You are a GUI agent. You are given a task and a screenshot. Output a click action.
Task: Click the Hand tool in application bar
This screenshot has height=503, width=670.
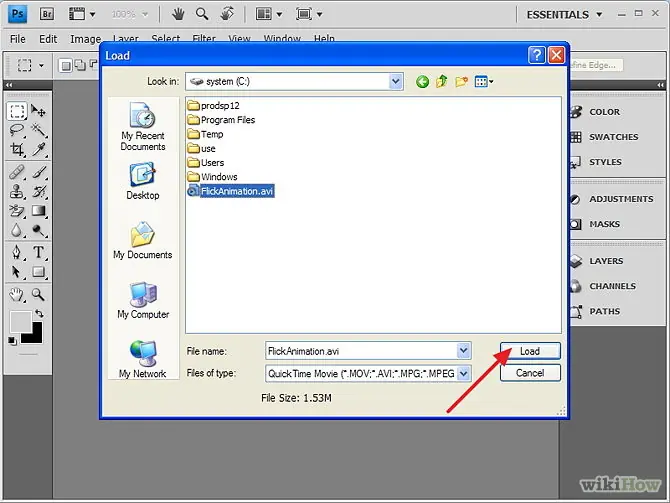(x=178, y=14)
